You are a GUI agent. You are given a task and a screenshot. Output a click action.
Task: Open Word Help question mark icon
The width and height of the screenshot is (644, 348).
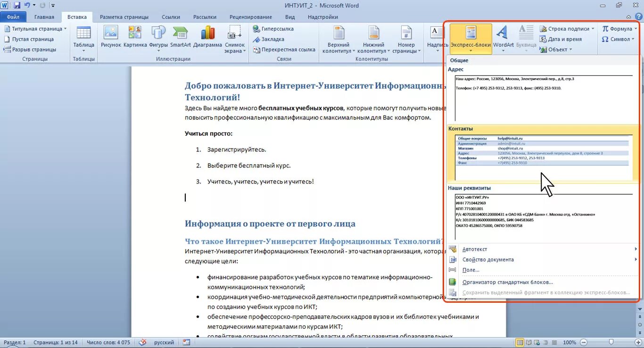[639, 17]
